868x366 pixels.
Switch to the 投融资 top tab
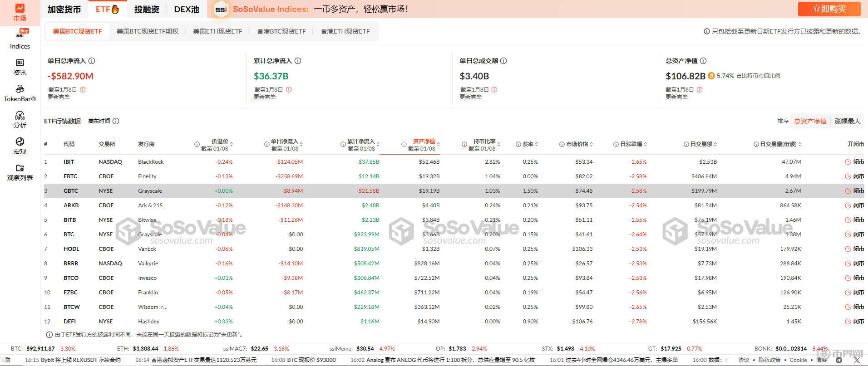click(x=147, y=10)
